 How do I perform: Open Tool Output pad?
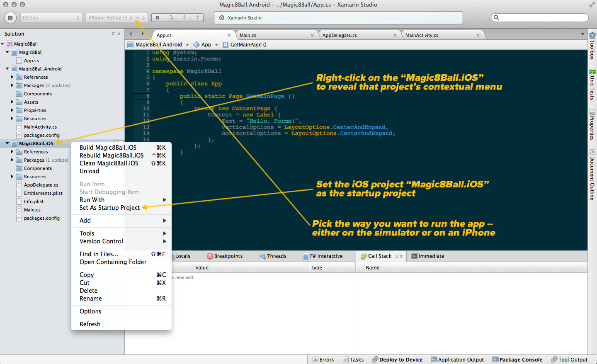click(x=569, y=359)
